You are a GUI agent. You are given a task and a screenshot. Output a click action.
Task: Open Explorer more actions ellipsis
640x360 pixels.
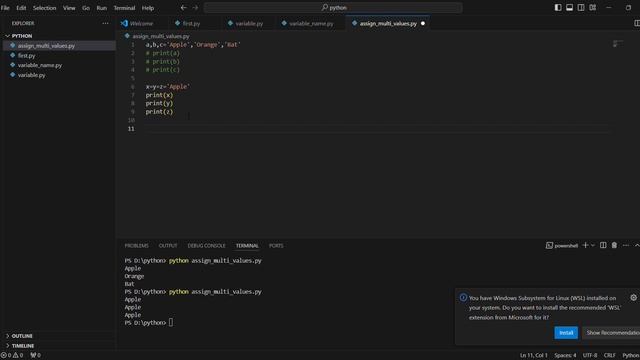point(105,23)
